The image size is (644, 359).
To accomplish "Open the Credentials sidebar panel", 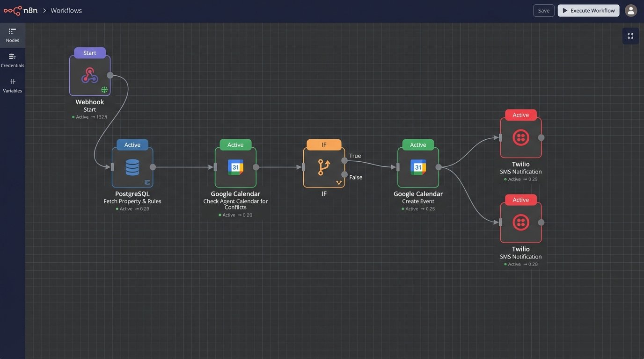I will pyautogui.click(x=13, y=60).
